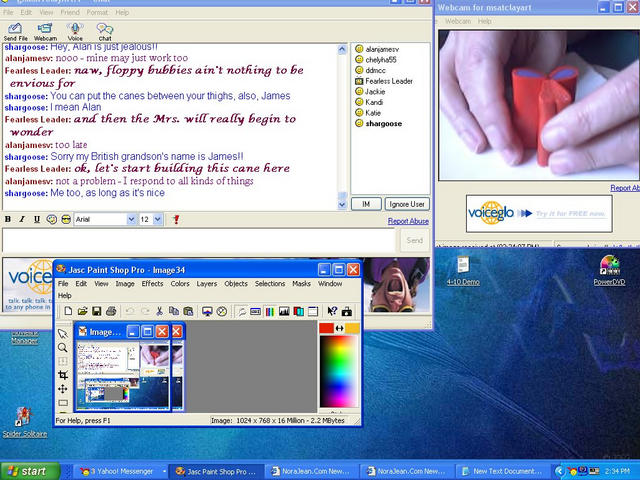Swap foreground and background colors arrow
Viewport: 640px width, 480px height.
[339, 328]
